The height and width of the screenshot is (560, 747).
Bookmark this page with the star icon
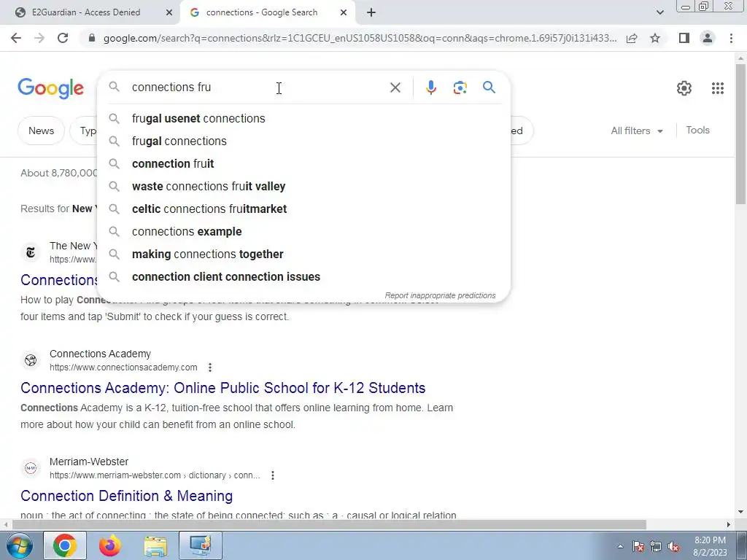coord(655,38)
